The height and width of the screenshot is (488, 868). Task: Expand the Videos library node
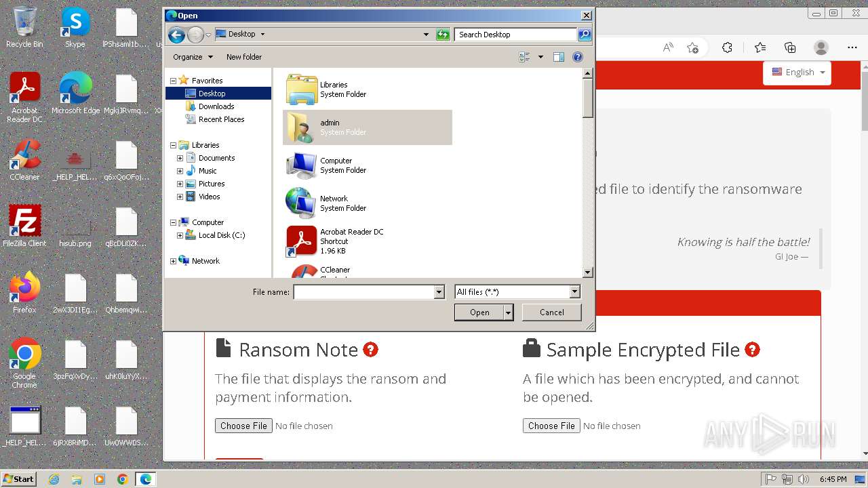coord(180,197)
